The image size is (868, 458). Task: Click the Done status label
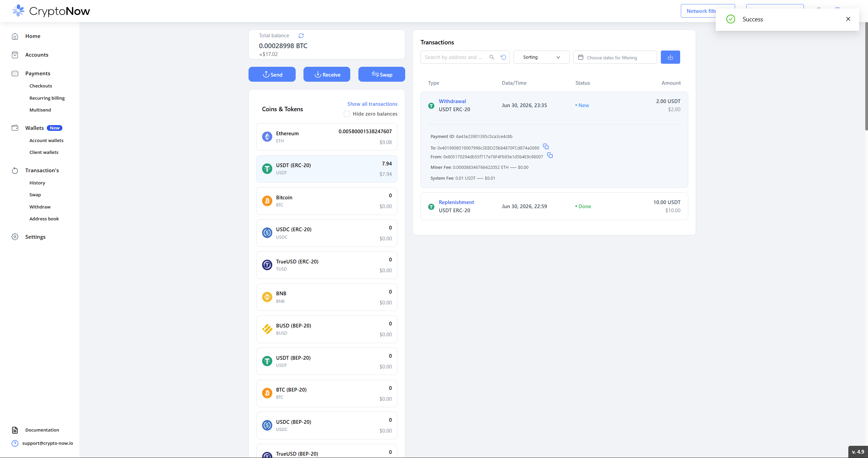click(x=583, y=206)
